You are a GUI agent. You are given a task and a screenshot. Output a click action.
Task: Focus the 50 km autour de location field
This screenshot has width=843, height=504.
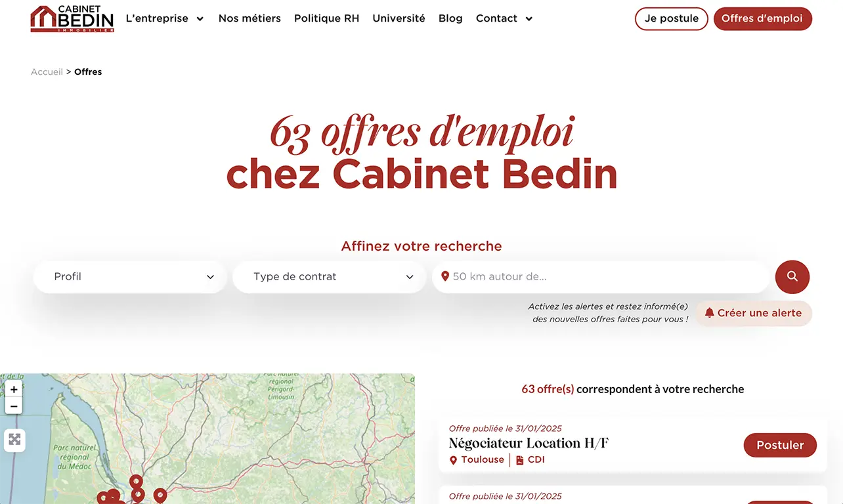tap(601, 277)
